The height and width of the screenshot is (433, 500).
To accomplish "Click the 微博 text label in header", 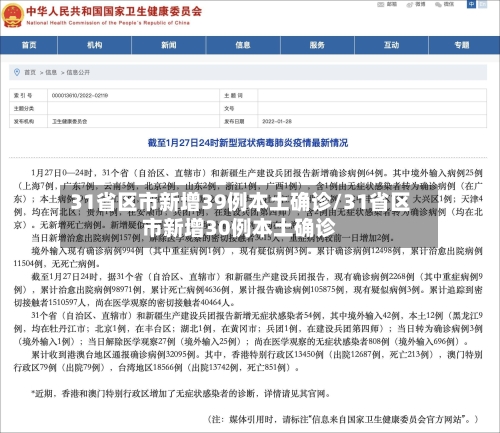I will [420, 4].
